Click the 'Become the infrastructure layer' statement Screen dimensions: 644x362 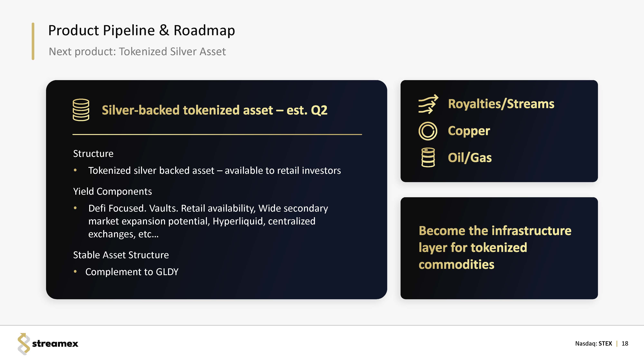click(495, 248)
